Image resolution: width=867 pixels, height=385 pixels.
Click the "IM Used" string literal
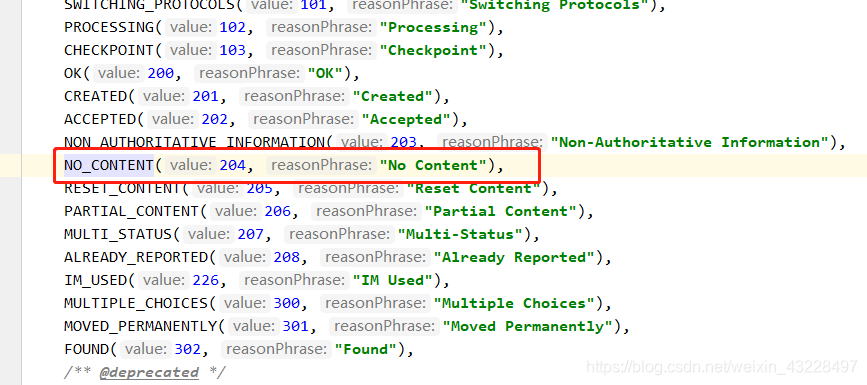point(393,281)
